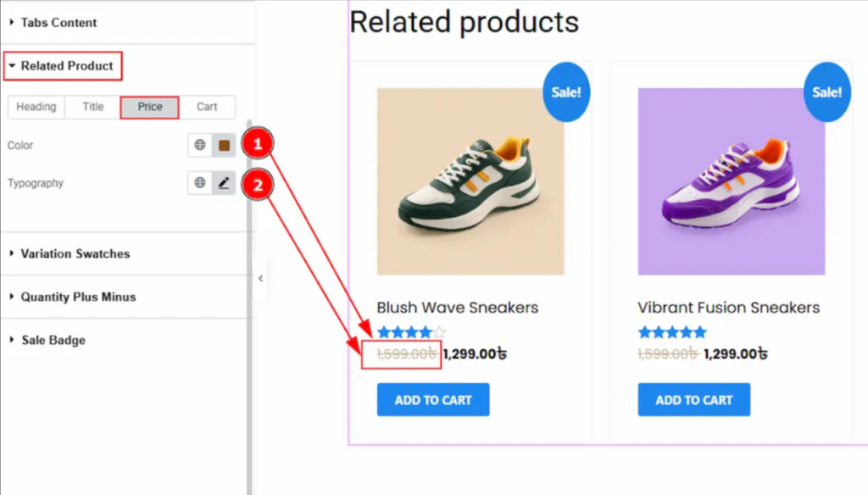Expand Variation Swatches section
Viewport: 868px width, 495px height.
(x=75, y=253)
